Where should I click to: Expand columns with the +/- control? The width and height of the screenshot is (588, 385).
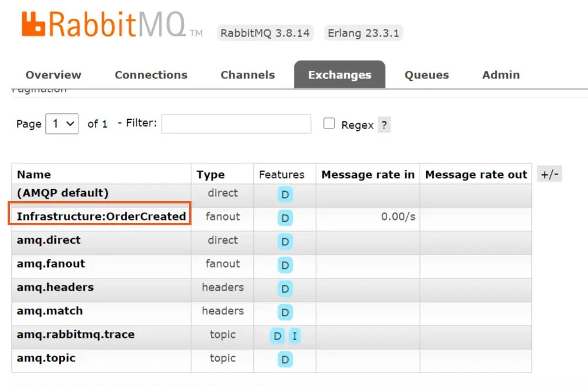(550, 173)
